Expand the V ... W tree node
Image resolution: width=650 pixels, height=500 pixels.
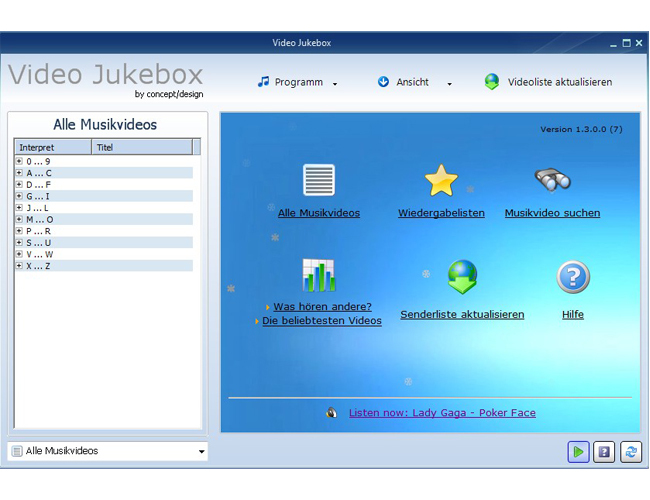19,254
